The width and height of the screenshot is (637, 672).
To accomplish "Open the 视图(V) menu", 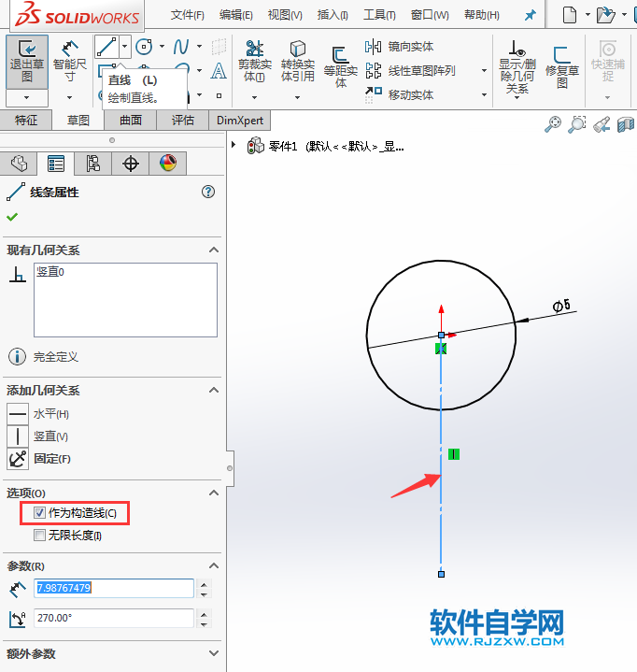I will [285, 15].
